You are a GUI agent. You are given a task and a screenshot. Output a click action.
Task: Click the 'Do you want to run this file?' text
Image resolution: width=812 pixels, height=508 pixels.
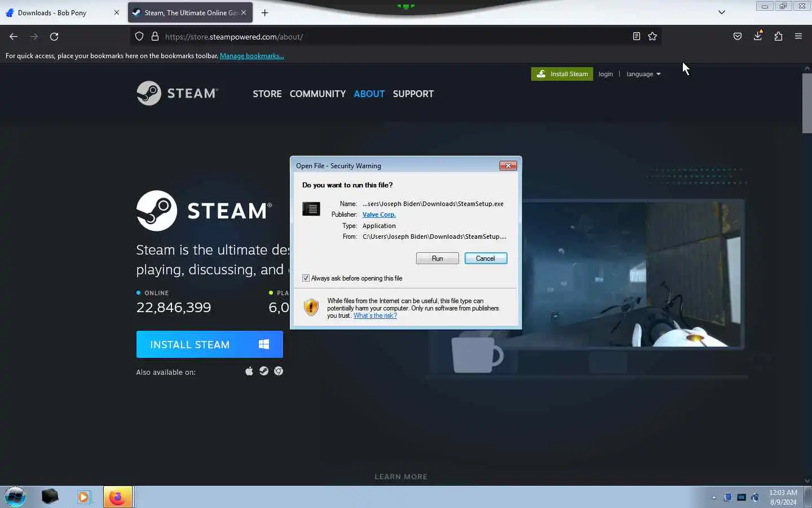pyautogui.click(x=347, y=185)
